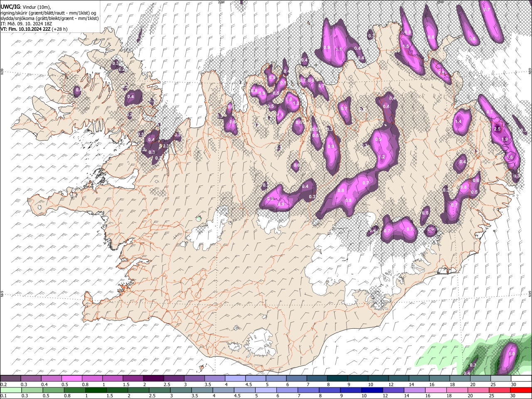Click the lower legend red swatch after 30
This screenshot has width=532, height=399.
tap(521, 390)
